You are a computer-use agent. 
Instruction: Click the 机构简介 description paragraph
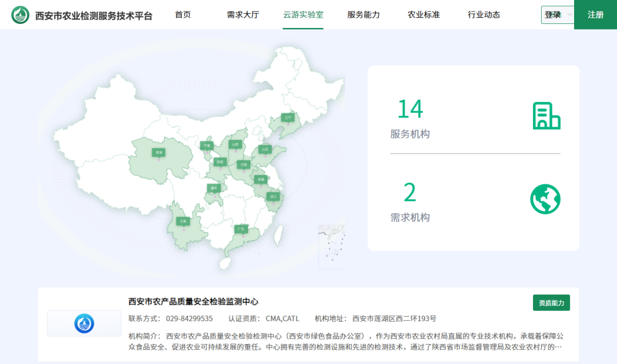pos(346,342)
